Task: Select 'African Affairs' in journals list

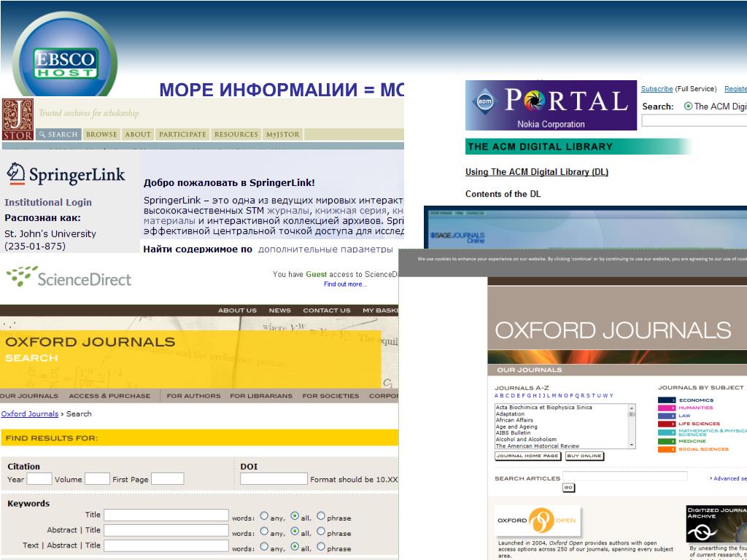Action: (514, 421)
